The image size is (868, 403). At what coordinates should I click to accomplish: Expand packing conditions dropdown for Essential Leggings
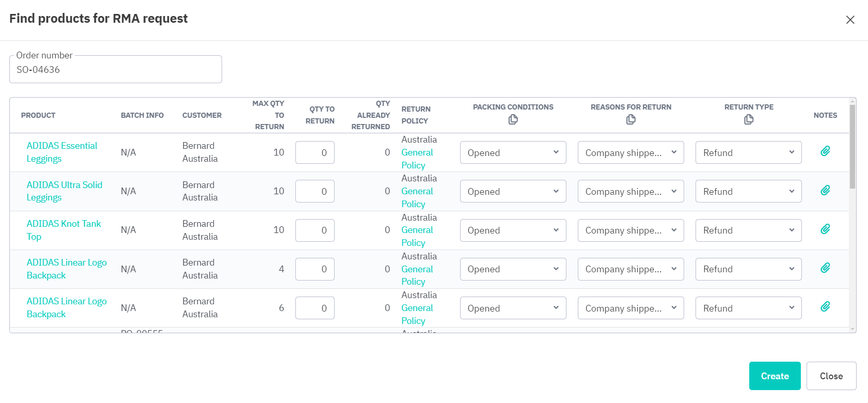513,153
